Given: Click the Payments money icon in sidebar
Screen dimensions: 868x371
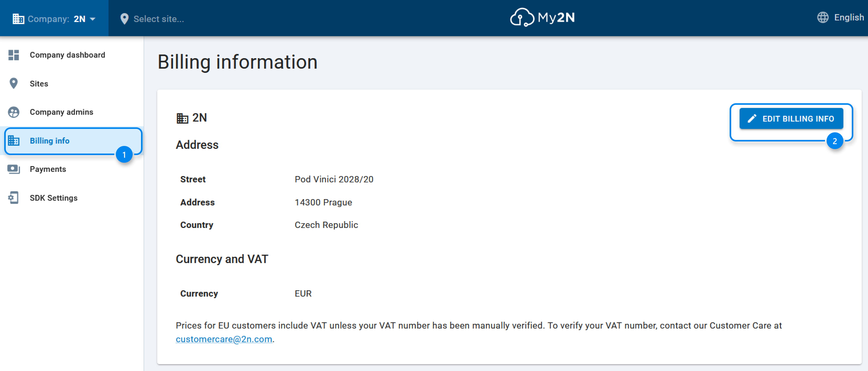Looking at the screenshot, I should [14, 169].
